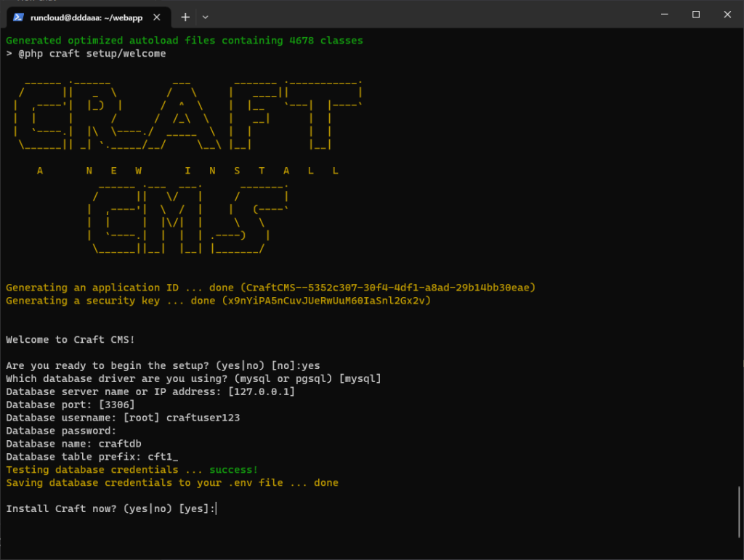This screenshot has width=744, height=560.
Task: Expand the new tab profile dropdown
Action: [206, 17]
